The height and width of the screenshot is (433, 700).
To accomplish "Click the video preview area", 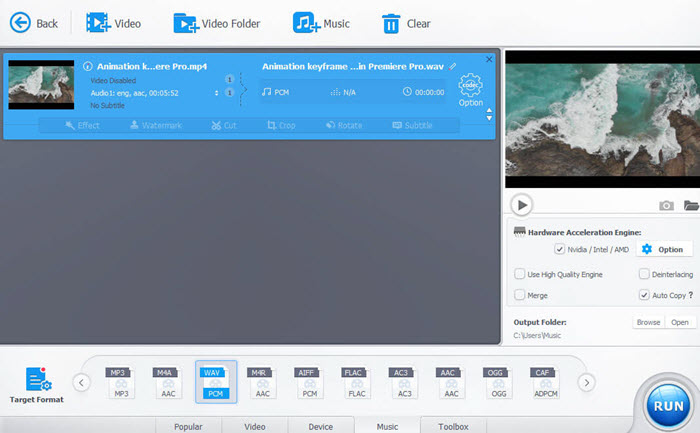I will point(602,119).
